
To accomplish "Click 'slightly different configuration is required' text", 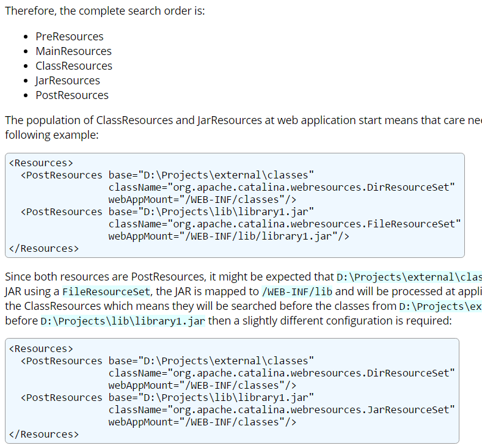I will (x=347, y=321).
